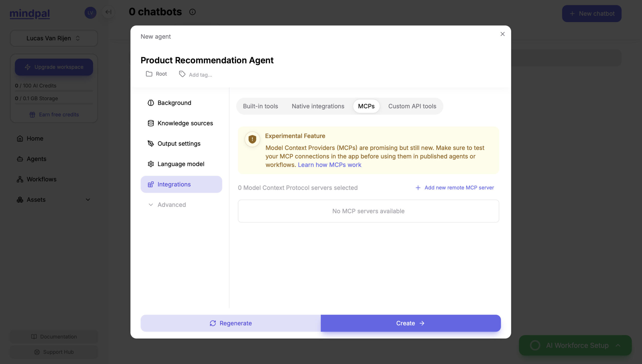The image size is (642, 364).
Task: Add new remote MCP server
Action: [x=454, y=188]
